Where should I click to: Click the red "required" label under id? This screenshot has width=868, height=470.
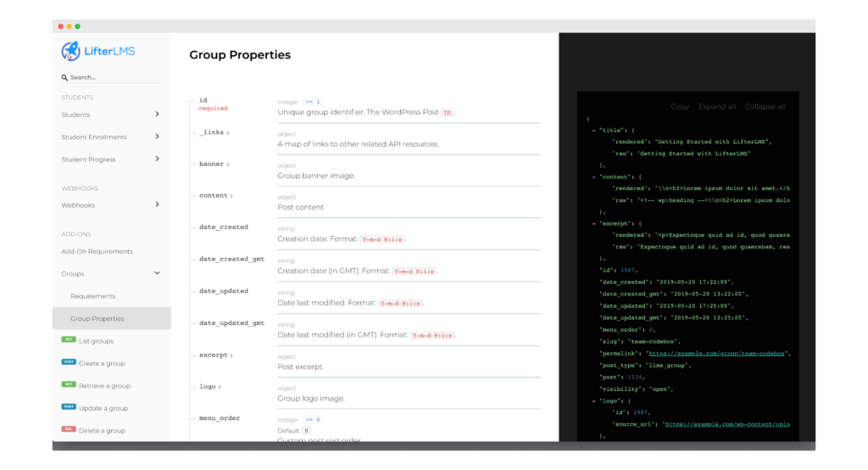coord(213,109)
